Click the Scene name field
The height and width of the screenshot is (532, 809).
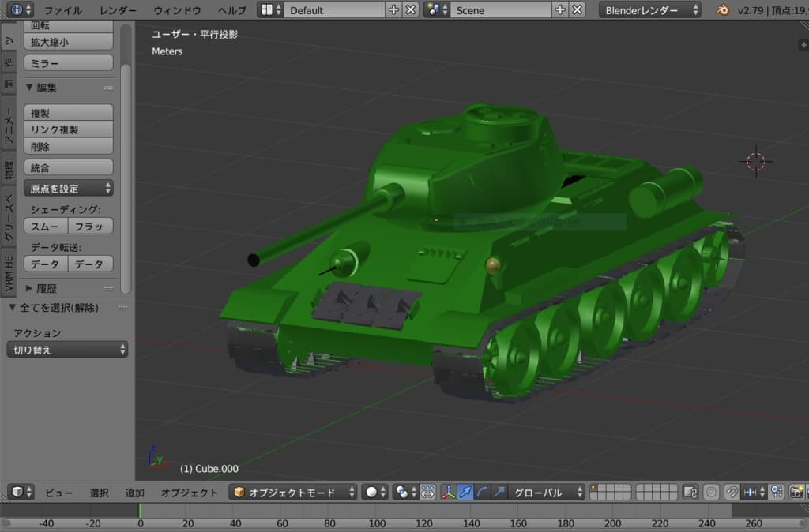tap(501, 9)
